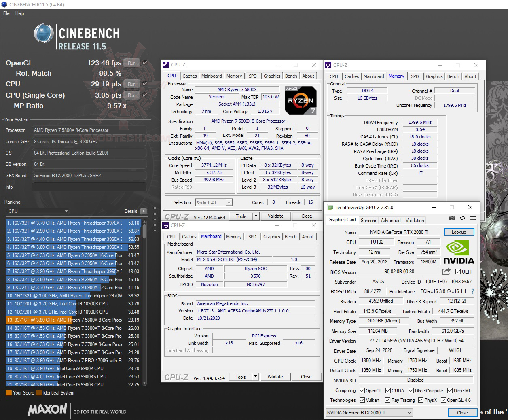This screenshot has width=508, height=420.
Task: Click the Memory Size value 11264 MB
Action: click(x=378, y=331)
